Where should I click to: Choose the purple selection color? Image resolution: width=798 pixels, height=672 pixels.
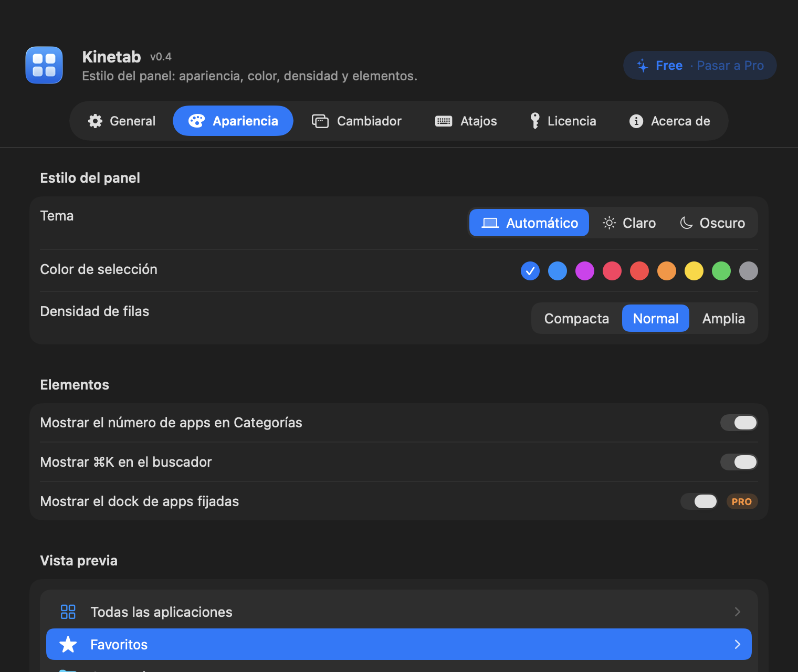click(x=585, y=271)
